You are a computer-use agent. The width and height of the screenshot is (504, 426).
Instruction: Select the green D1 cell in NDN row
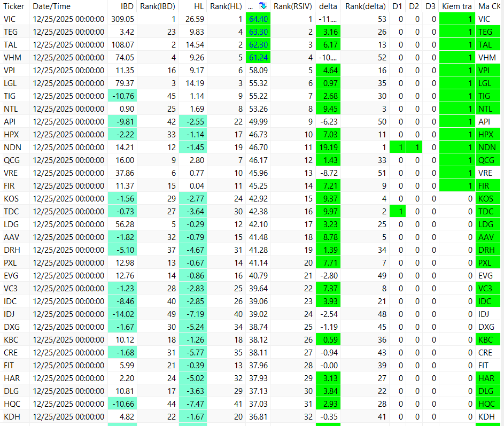point(398,147)
